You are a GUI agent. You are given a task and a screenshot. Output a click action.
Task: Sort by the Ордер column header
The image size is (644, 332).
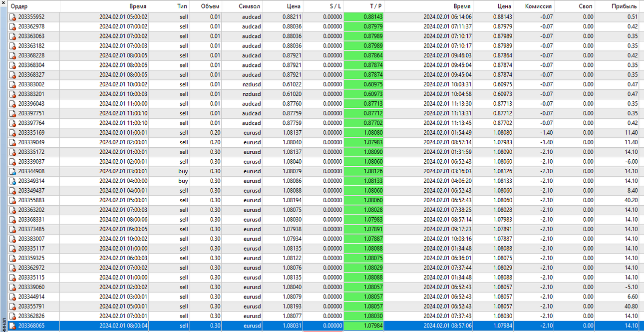coord(33,6)
